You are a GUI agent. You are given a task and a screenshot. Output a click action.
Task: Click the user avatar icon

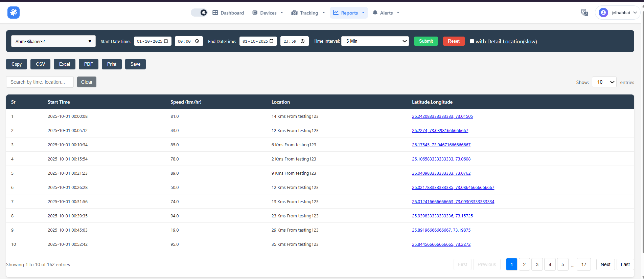(603, 13)
